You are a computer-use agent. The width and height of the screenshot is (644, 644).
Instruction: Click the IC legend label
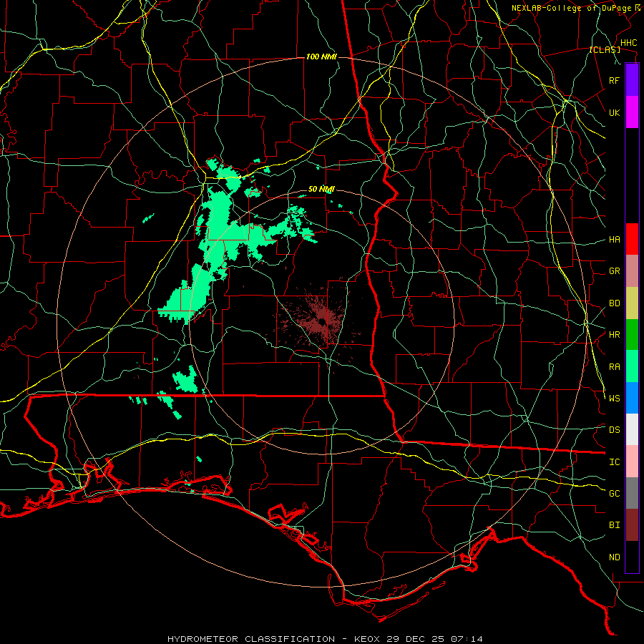614,462
